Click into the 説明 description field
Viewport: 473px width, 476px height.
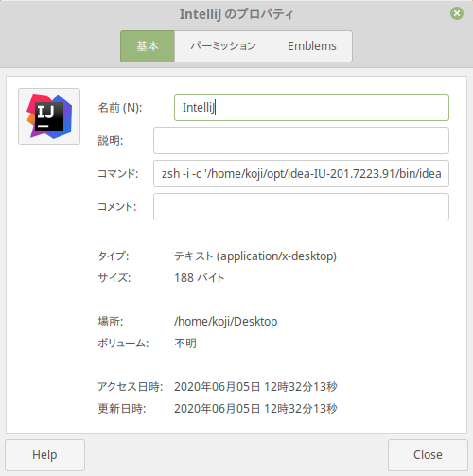click(x=301, y=140)
